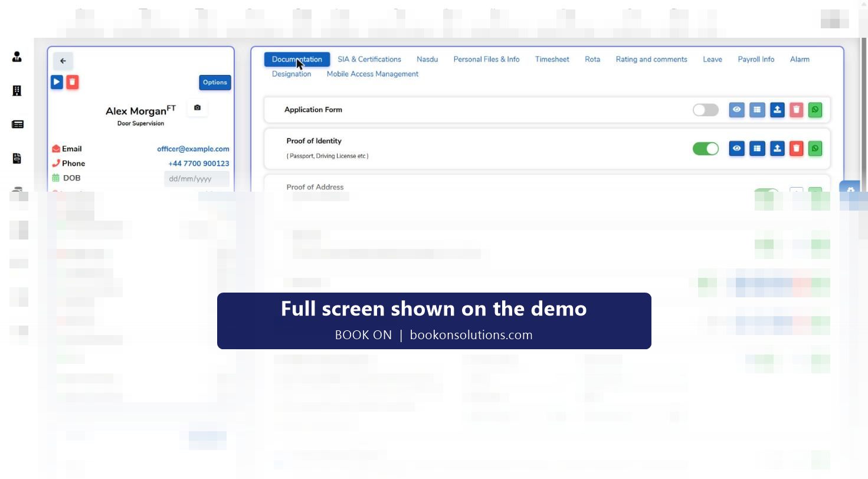Viewport: 868px width, 479px height.
Task: Send Application Form via WhatsApp
Action: 815,110
